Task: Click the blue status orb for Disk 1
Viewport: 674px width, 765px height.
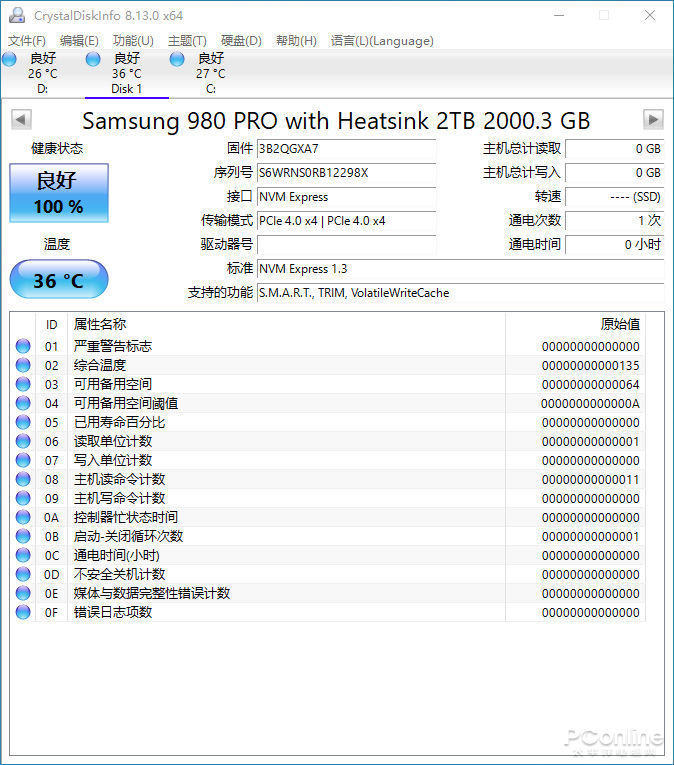Action: [93, 60]
